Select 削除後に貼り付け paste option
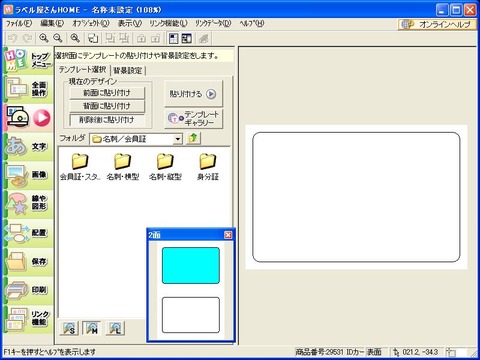Image resolution: width=480 pixels, height=360 pixels. click(107, 120)
